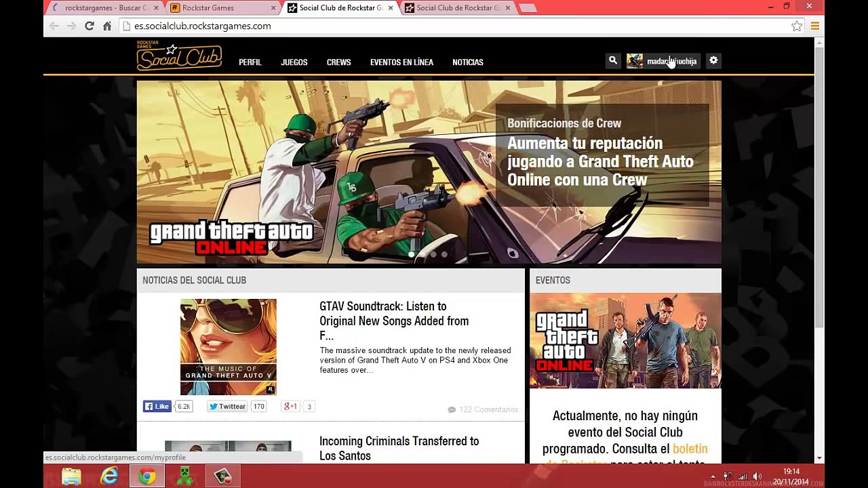Click the boletín link in Eventos
This screenshot has height=488, width=868.
(690, 449)
